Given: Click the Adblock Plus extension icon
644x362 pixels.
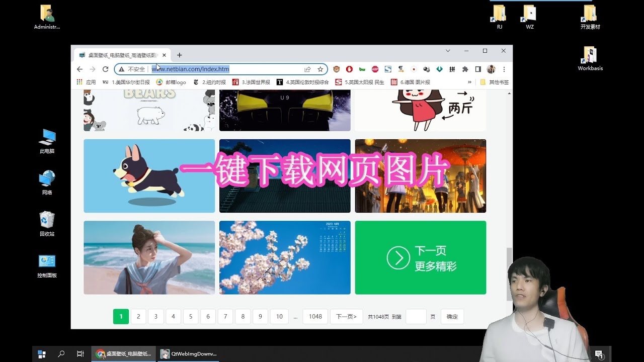Looking at the screenshot, I should [x=375, y=69].
